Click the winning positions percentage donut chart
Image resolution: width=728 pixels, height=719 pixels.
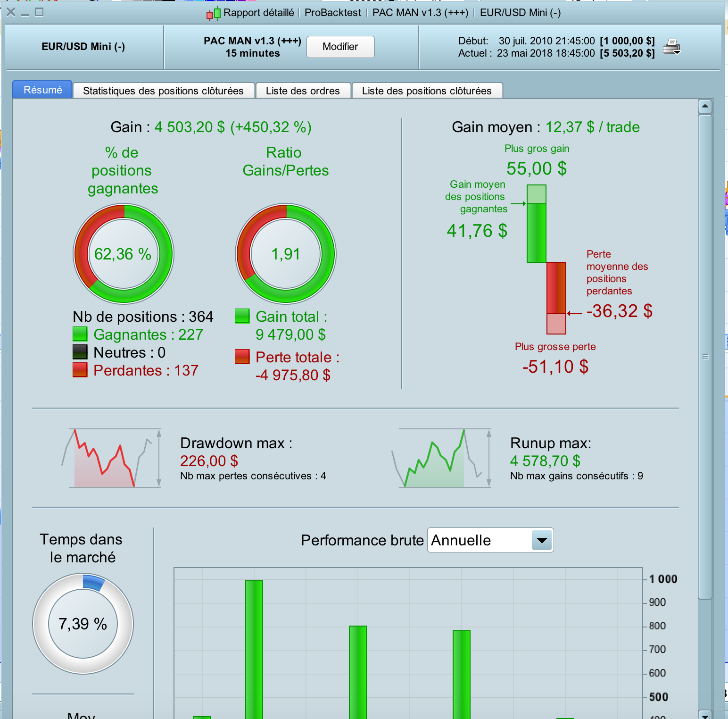pyautogui.click(x=124, y=254)
